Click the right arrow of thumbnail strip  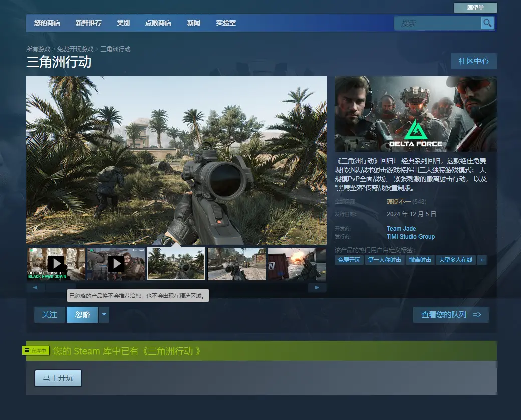tap(317, 287)
